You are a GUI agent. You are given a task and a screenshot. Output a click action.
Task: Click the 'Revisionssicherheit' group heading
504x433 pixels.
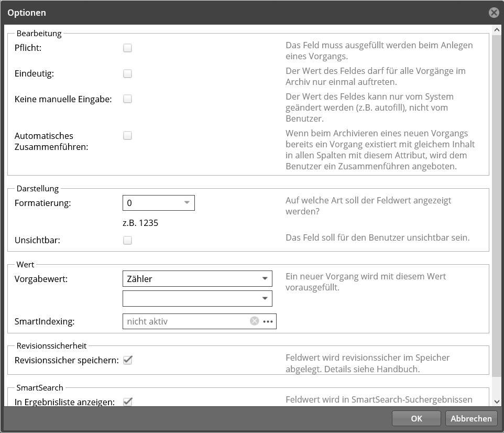(x=51, y=346)
